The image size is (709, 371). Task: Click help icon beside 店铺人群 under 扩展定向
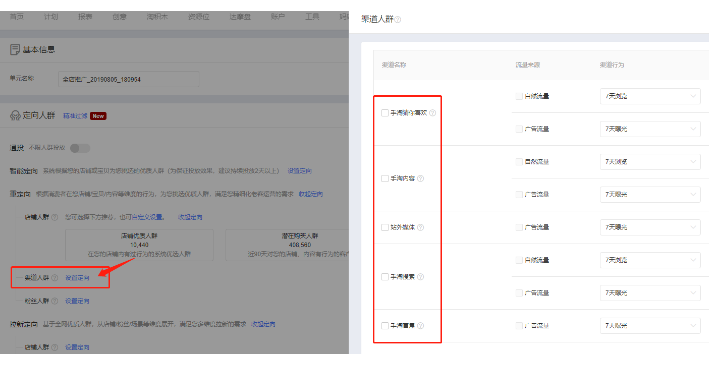click(x=54, y=347)
